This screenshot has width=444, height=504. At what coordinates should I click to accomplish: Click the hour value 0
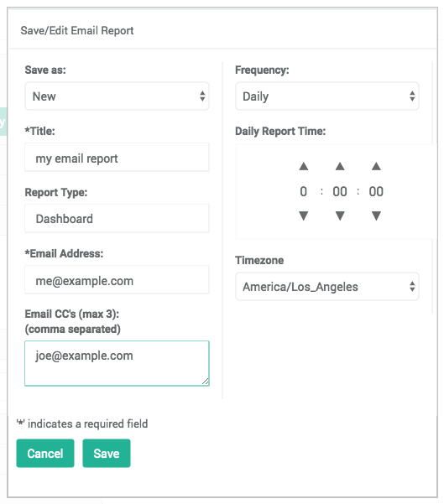303,191
